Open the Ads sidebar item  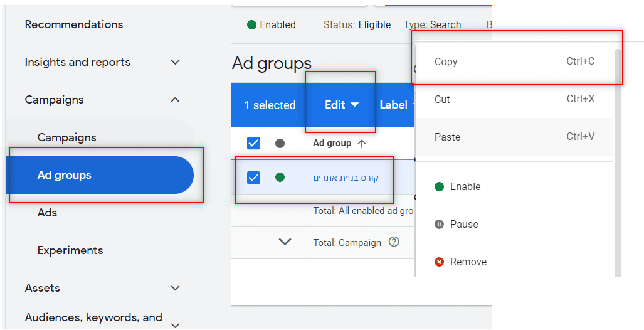click(47, 213)
